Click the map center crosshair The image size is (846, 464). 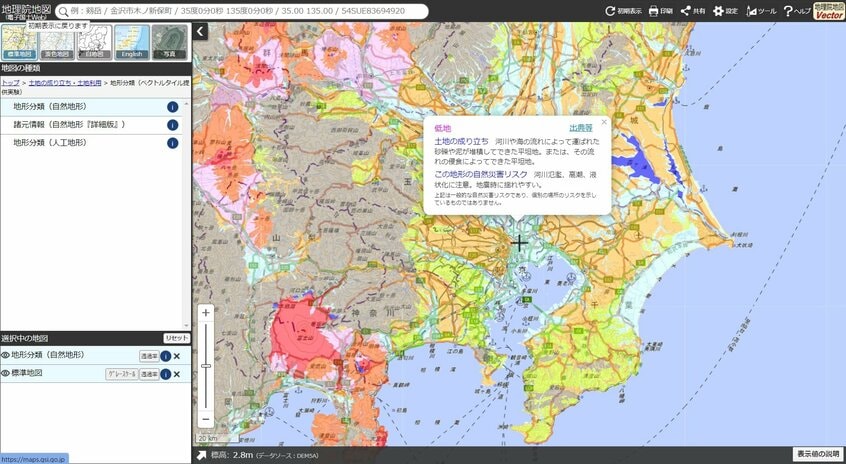(519, 243)
